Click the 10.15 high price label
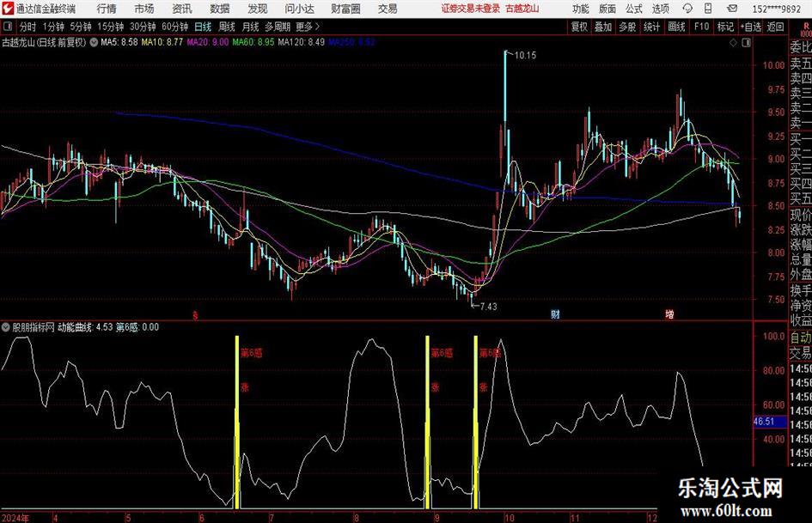The image size is (812, 523). [x=525, y=55]
